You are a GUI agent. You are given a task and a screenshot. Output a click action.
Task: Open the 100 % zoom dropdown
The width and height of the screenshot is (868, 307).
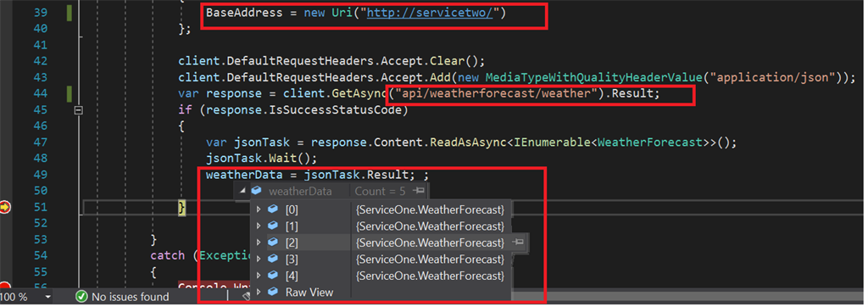point(48,298)
